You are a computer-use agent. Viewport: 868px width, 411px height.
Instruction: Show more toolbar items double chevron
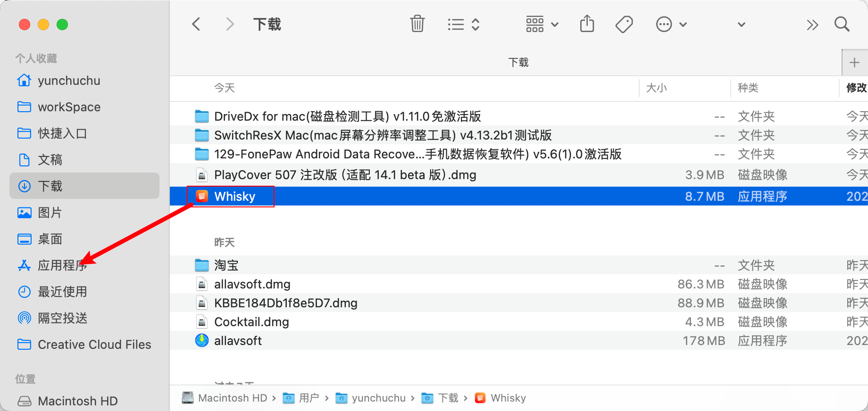pos(812,25)
